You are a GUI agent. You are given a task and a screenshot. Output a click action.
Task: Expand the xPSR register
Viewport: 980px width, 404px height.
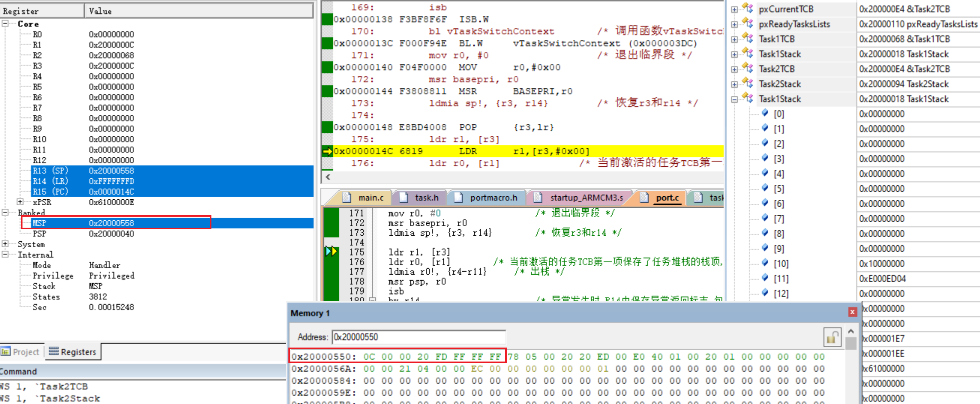[20, 202]
